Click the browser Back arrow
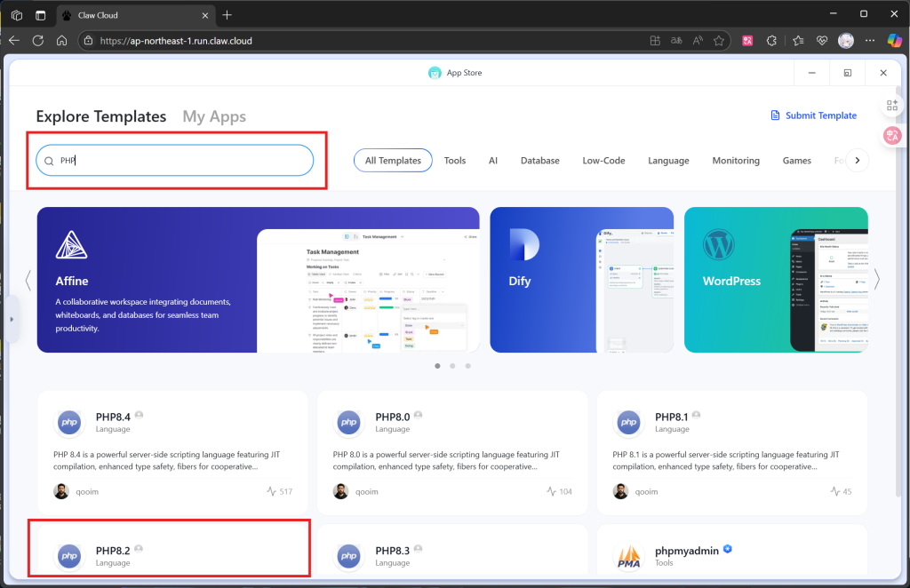910x588 pixels. (x=14, y=41)
